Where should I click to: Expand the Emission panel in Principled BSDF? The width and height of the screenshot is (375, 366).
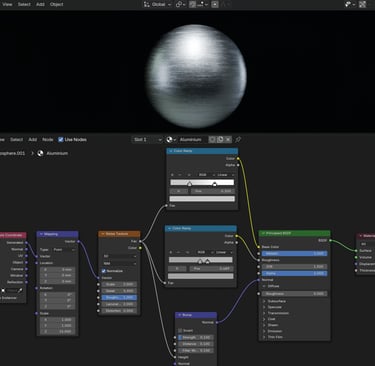[x=264, y=331]
